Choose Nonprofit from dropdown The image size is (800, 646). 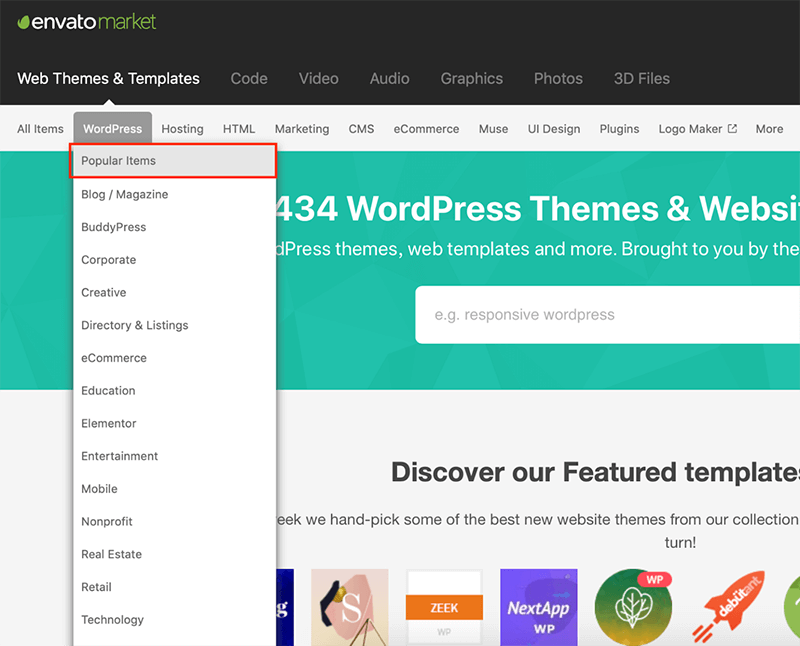(x=174, y=521)
